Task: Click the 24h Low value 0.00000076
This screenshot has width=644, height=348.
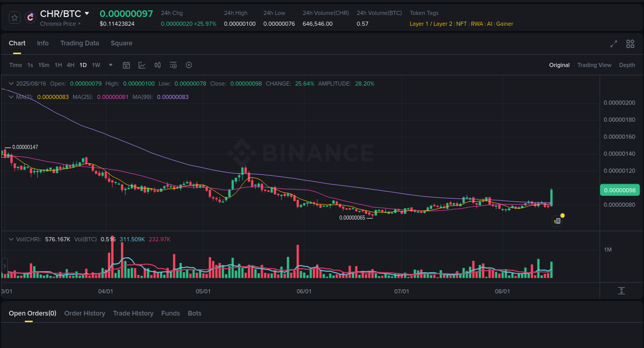Action: pyautogui.click(x=279, y=24)
